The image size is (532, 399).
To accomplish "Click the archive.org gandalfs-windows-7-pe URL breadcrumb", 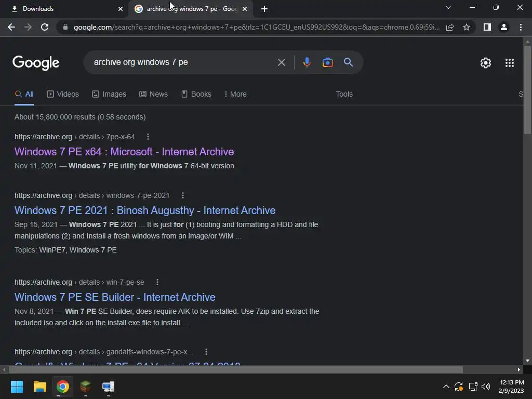I will coord(104,352).
